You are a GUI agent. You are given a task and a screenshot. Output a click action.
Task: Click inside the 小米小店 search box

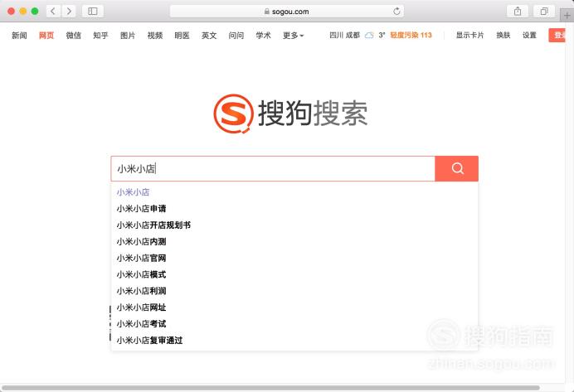[x=273, y=168]
